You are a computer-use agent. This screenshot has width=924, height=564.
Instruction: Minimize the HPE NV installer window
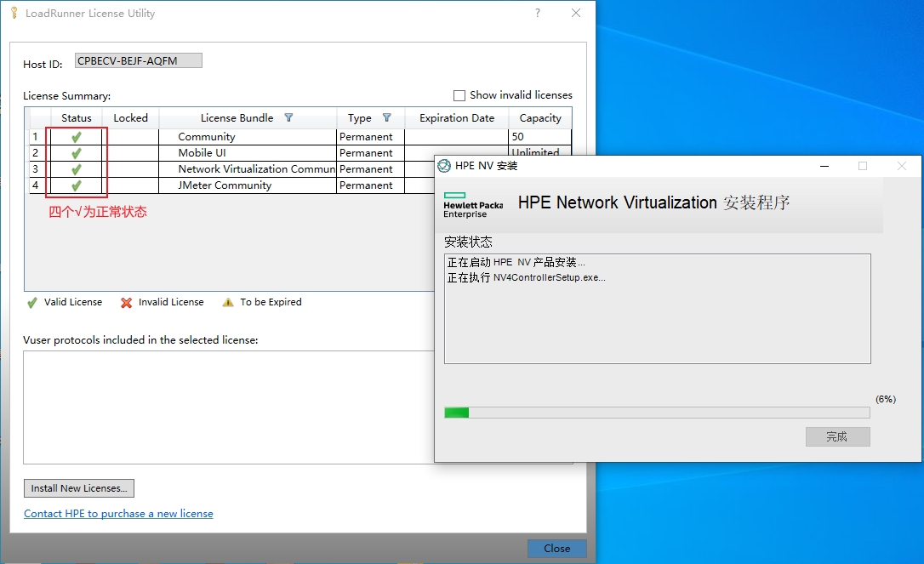click(x=824, y=166)
